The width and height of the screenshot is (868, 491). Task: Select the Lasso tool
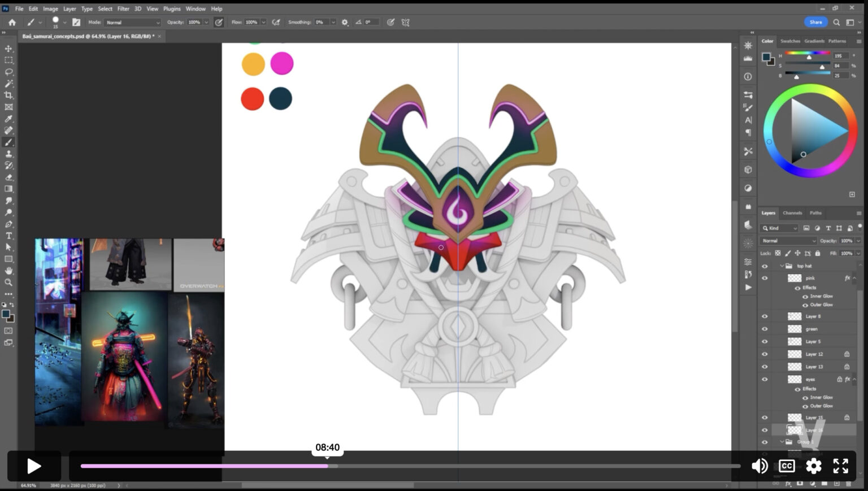(8, 72)
